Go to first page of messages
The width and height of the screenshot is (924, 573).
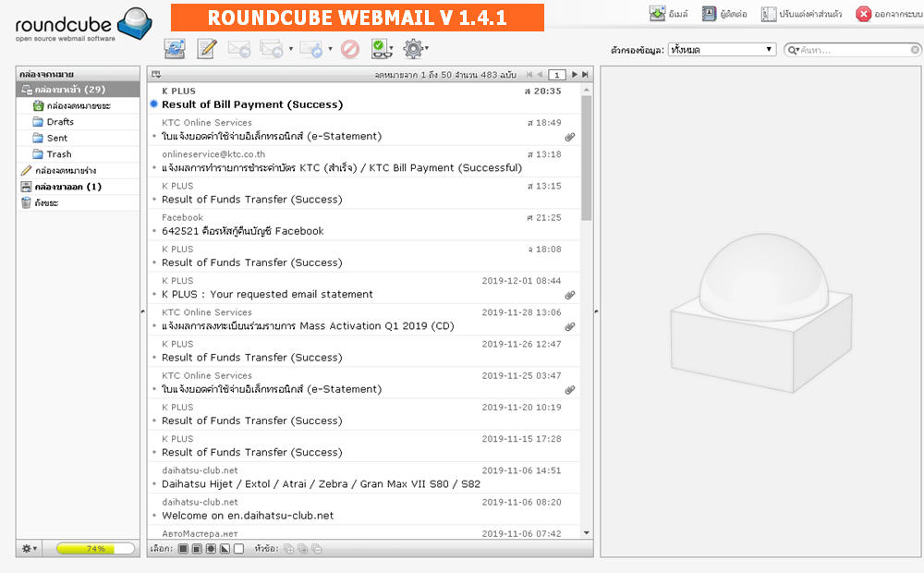pos(529,74)
